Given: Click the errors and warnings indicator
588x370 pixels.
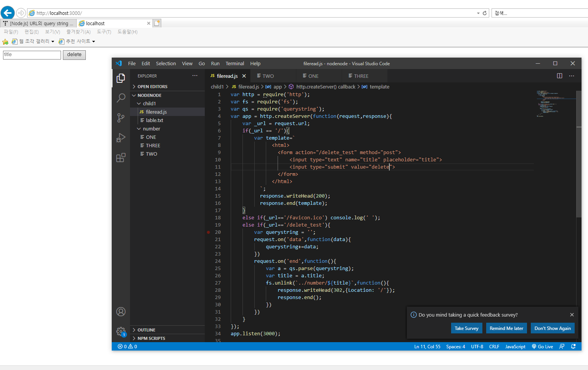Looking at the screenshot, I should tap(127, 346).
